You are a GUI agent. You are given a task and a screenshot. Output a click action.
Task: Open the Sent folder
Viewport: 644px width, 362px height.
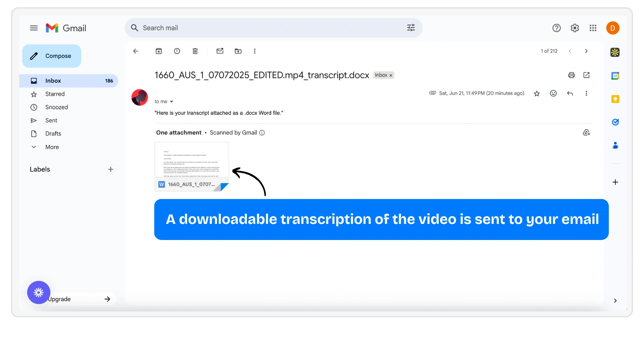click(x=51, y=120)
